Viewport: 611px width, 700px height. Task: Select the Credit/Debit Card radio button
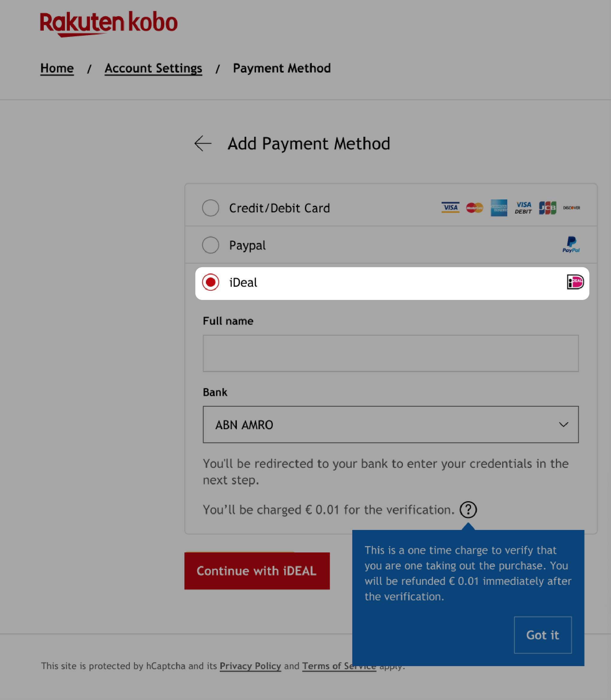[210, 208]
